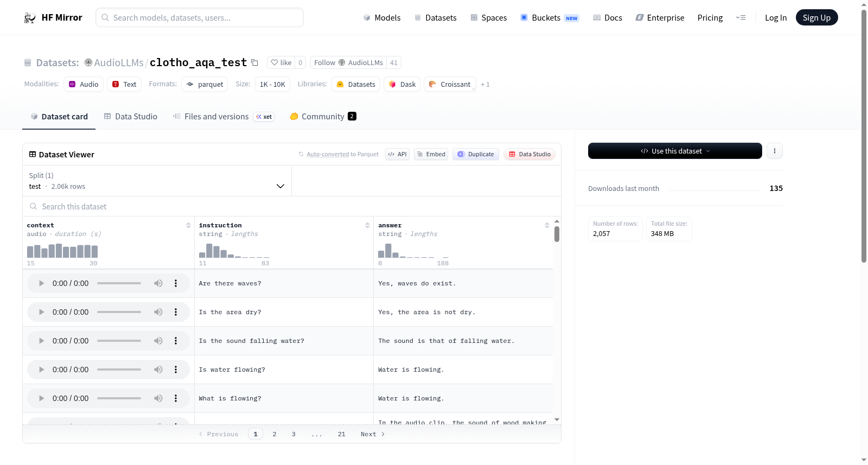The width and height of the screenshot is (868, 465).
Task: Open the Community tab
Action: (x=323, y=116)
